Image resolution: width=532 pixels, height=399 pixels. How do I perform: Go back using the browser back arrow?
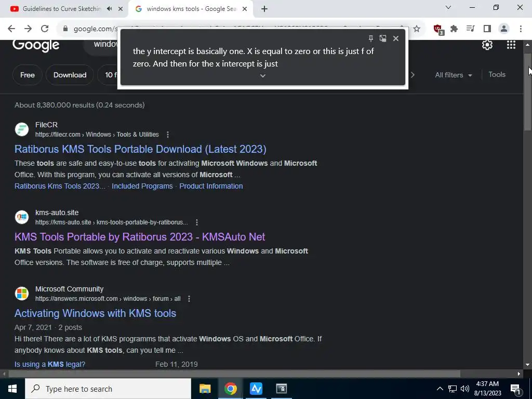11,29
